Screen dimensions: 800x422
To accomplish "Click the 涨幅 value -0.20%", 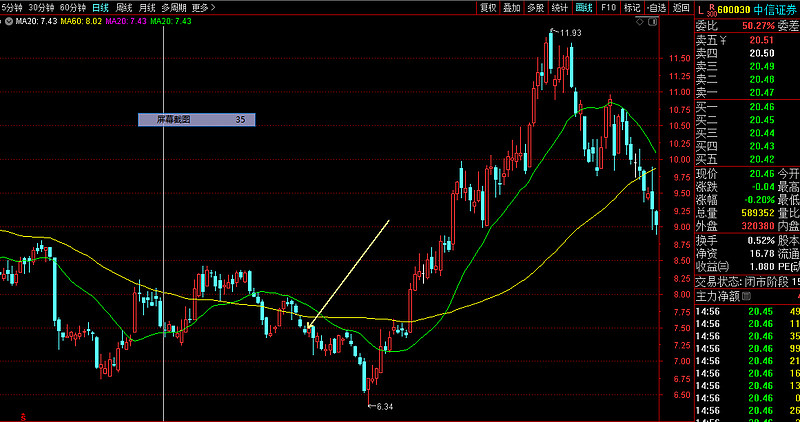I will pos(760,200).
